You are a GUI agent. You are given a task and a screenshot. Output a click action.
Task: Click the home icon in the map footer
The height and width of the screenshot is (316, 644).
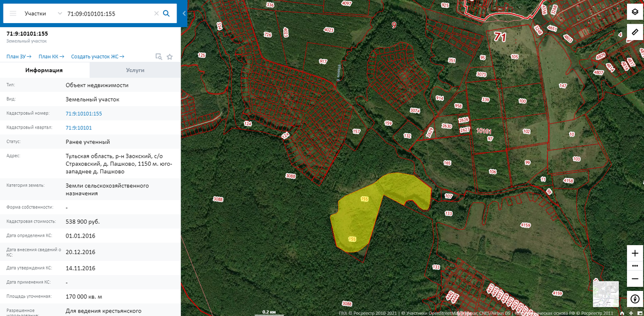(x=622, y=313)
